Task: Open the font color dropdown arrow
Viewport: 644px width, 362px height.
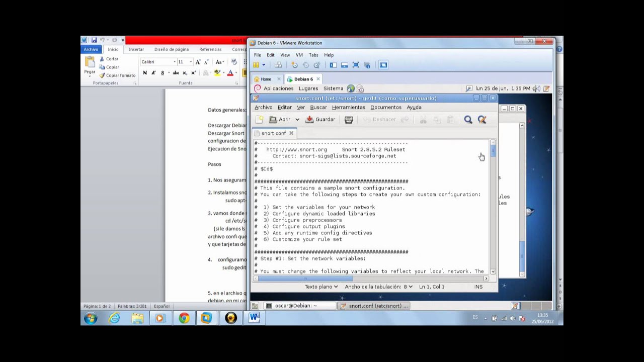Action: click(236, 73)
